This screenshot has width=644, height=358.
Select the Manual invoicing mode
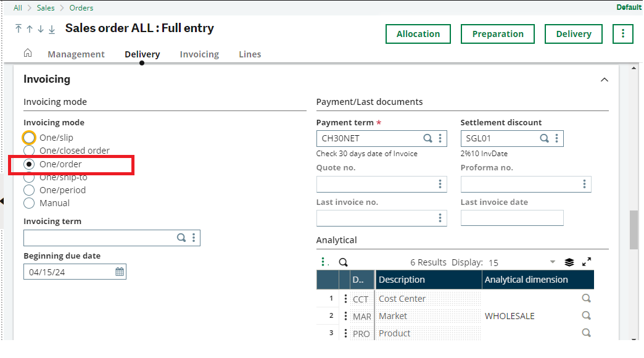tap(28, 202)
